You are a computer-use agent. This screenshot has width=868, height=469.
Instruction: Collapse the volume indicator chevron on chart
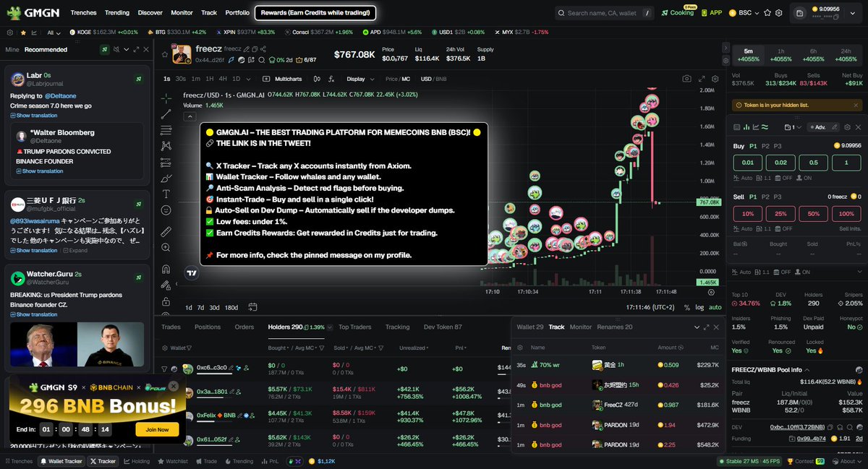(190, 115)
